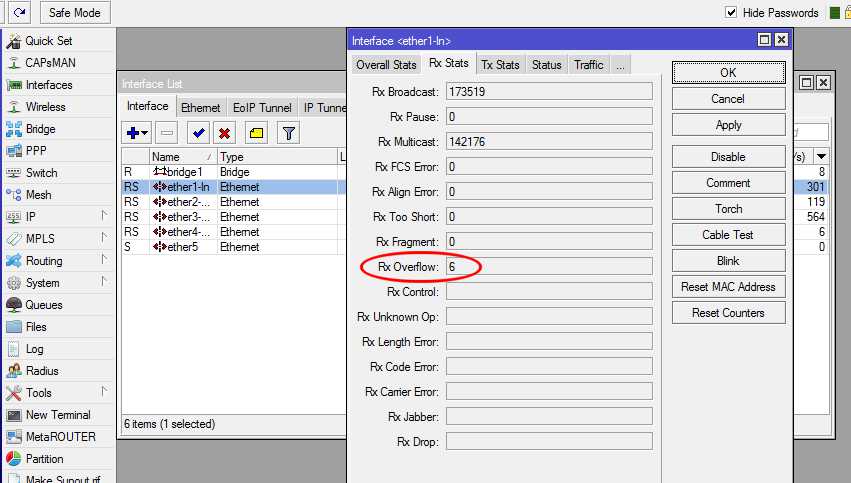The width and height of the screenshot is (851, 483).
Task: Expand the System submenu arrow
Action: (x=104, y=281)
